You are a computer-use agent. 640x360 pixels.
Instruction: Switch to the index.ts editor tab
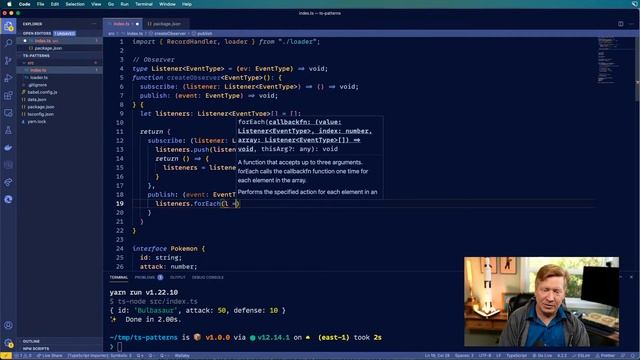point(122,24)
